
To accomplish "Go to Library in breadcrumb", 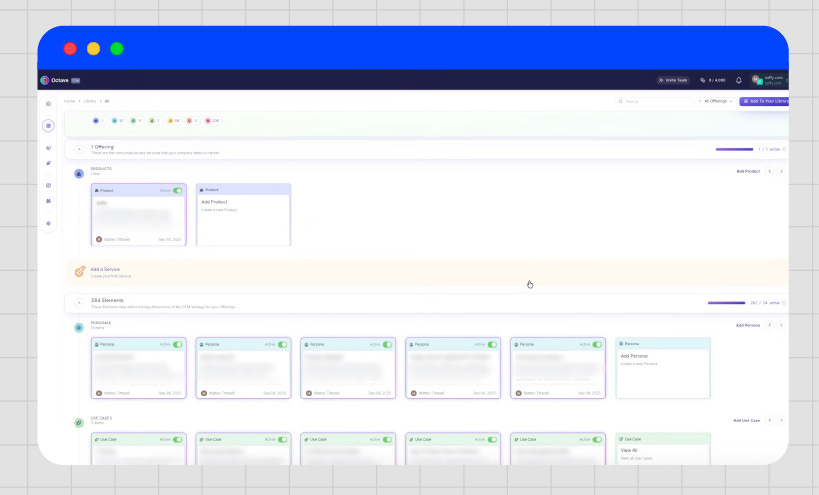I will (x=90, y=101).
